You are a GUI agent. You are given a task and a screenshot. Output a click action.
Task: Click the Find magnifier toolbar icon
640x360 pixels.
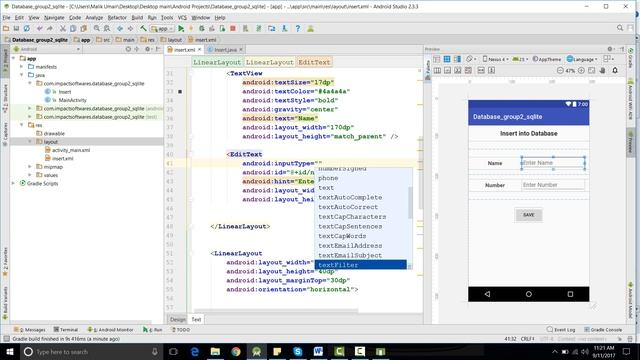point(97,29)
